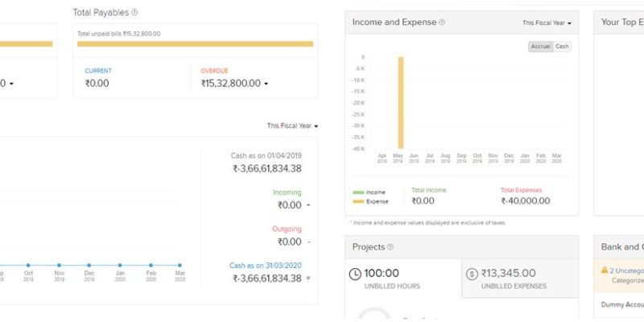Switch chart to Accrual basis
This screenshot has width=644, height=322.
[540, 47]
